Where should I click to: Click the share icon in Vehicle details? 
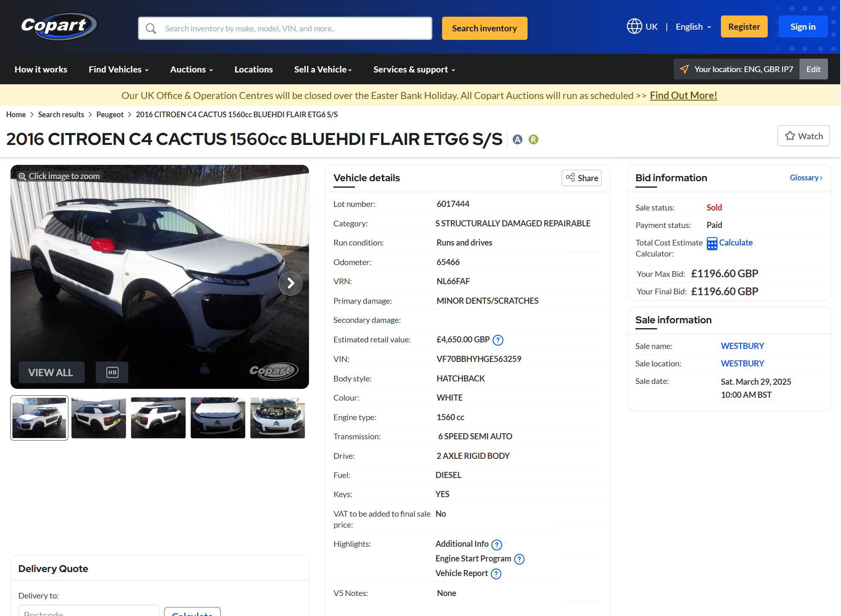pos(570,178)
